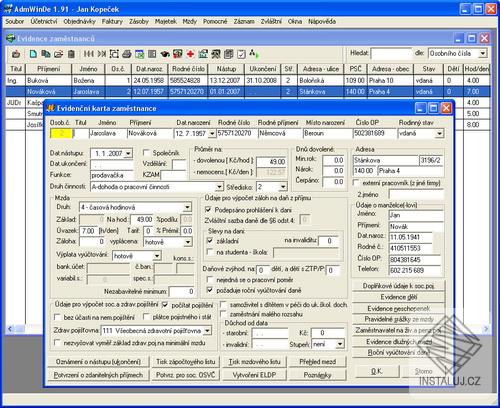The height and width of the screenshot is (408, 500).
Task: Open Evidence dětí button
Action: [399, 297]
